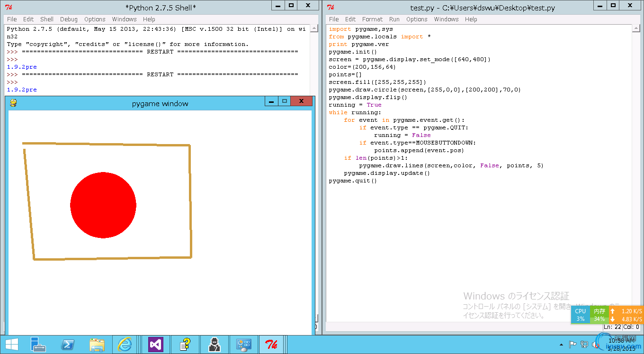This screenshot has width=644, height=354.
Task: Click scroll-up arrow in Python Shell scrollbar
Action: 314,29
